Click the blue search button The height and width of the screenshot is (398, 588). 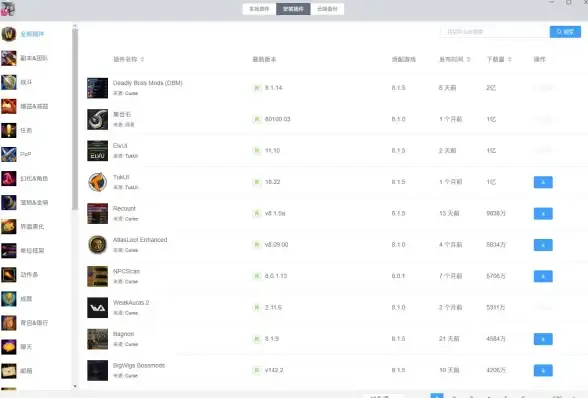tap(565, 32)
